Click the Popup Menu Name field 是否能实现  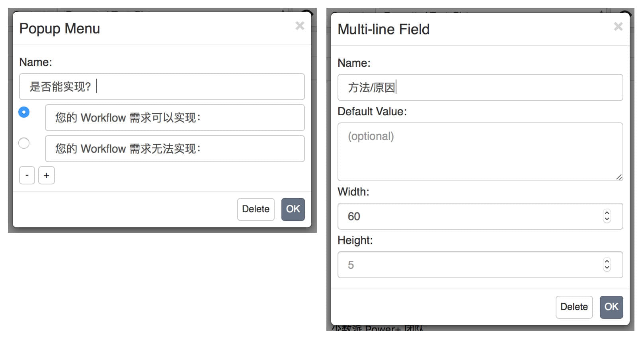(x=162, y=87)
